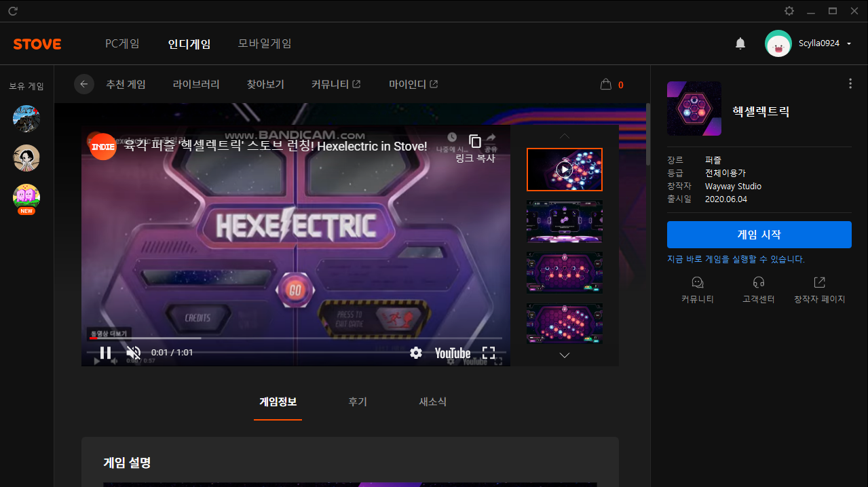Select the PC게임 menu item

click(x=122, y=43)
